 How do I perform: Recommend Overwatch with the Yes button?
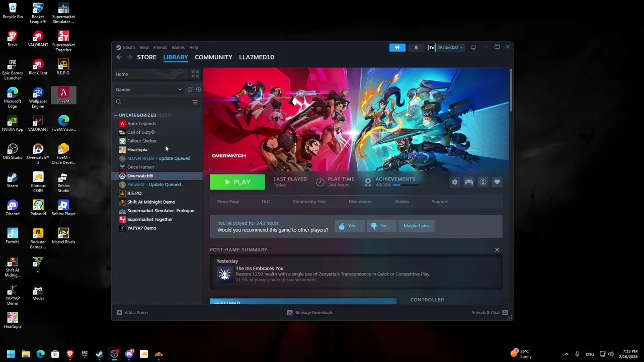350,226
